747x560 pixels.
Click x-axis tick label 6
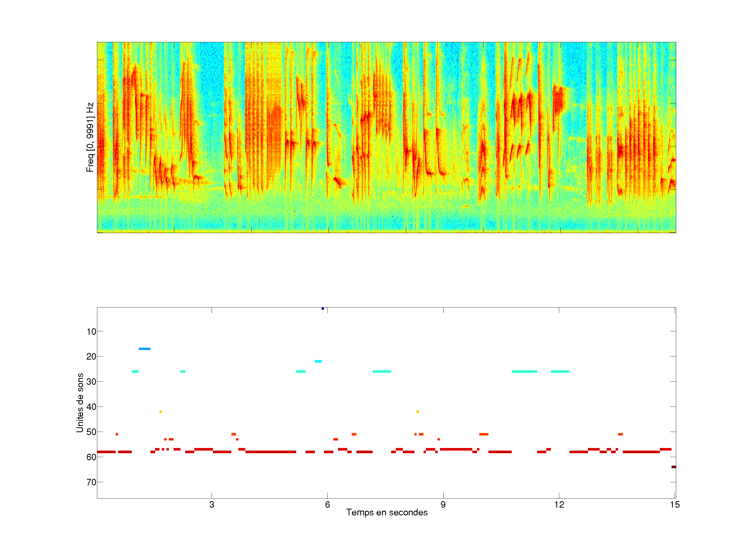pos(327,505)
